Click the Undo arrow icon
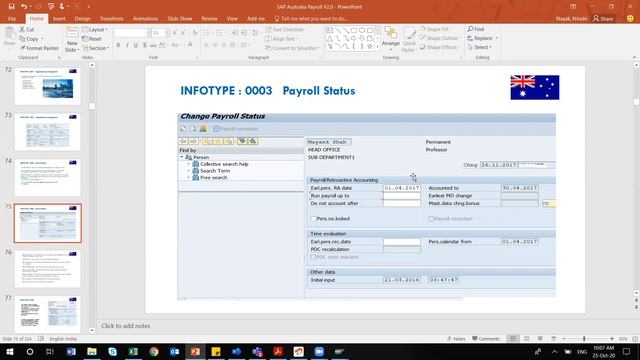The image size is (640, 360). (24, 7)
